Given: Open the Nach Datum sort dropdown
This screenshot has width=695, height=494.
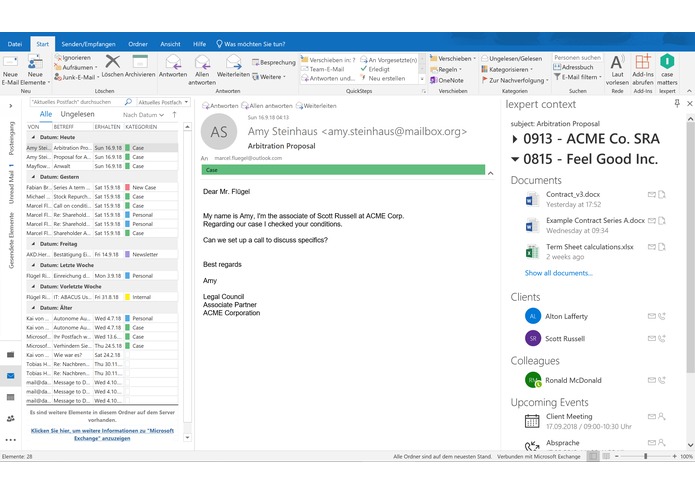Looking at the screenshot, I should click(x=143, y=115).
